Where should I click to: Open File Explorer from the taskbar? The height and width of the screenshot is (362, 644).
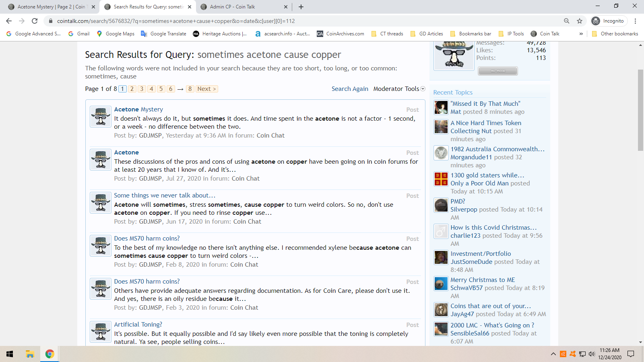click(x=30, y=354)
